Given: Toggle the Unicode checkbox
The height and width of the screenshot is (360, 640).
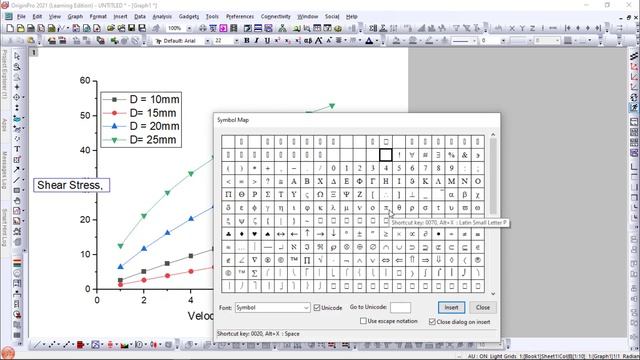Looking at the screenshot, I should point(317,308).
